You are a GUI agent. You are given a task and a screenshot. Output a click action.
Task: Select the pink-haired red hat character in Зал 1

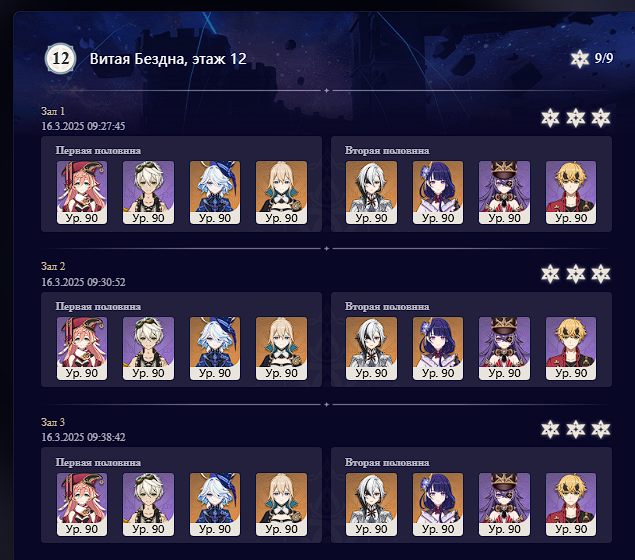click(x=82, y=192)
